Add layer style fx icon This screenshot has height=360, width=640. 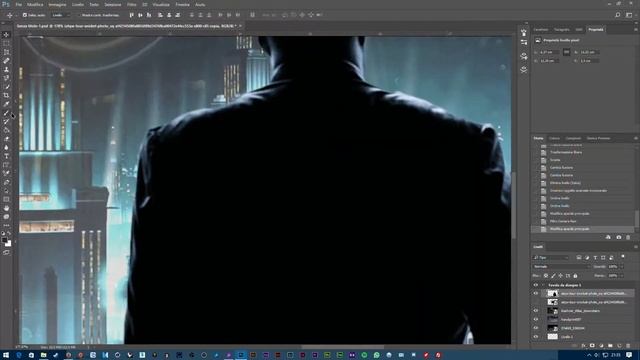click(584, 346)
